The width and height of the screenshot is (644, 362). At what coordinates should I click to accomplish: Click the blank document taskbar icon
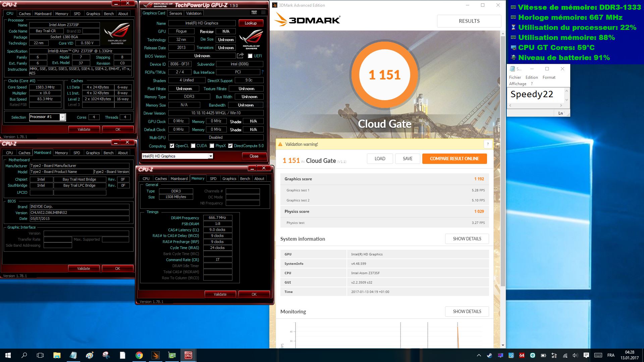(122, 355)
